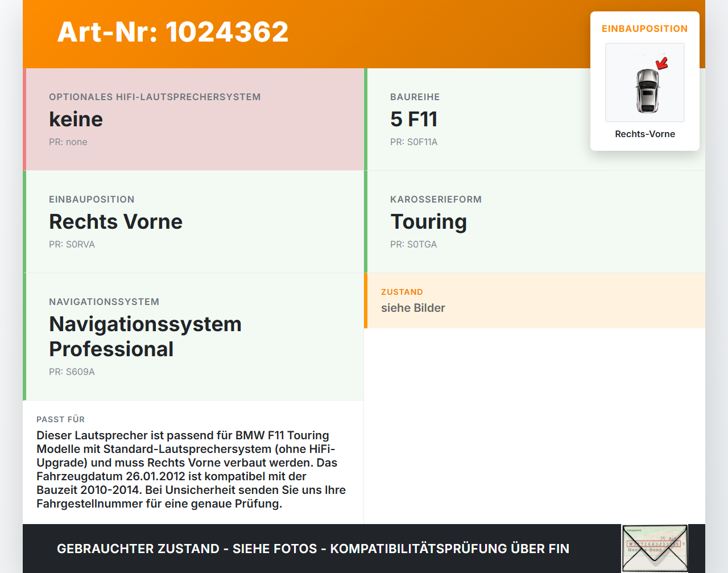
Task: Click the Gebrauchter Zustand footer banner text
Action: (x=313, y=549)
